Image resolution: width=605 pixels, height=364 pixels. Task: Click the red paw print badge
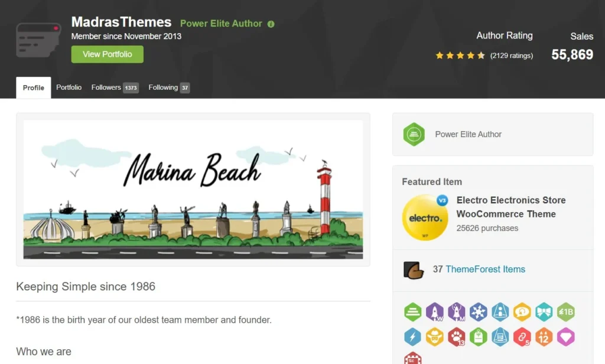point(457,337)
